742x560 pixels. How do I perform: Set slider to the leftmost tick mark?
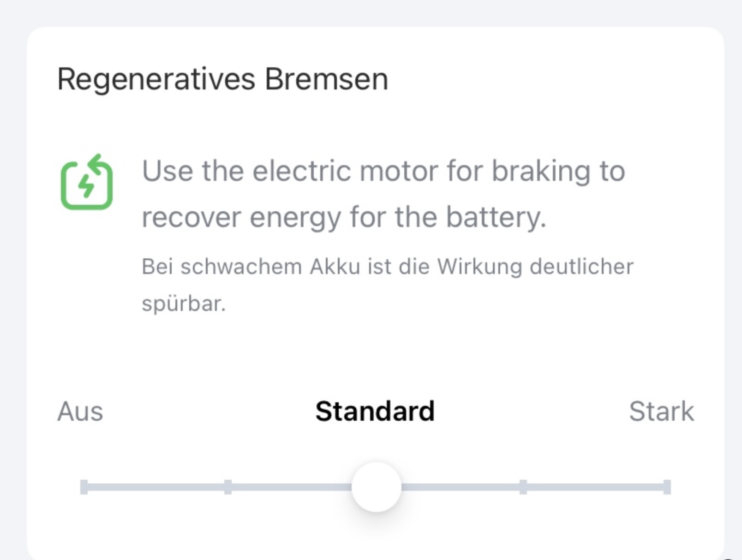pos(84,487)
